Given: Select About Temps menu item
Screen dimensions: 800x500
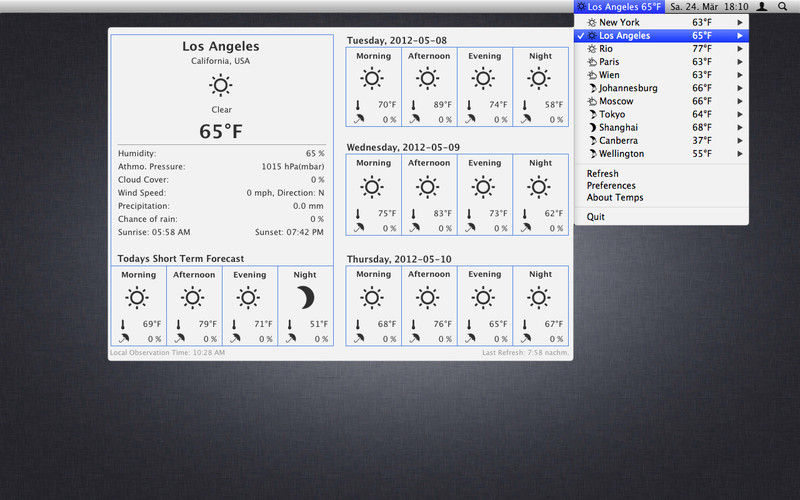Looking at the screenshot, I should [x=615, y=198].
